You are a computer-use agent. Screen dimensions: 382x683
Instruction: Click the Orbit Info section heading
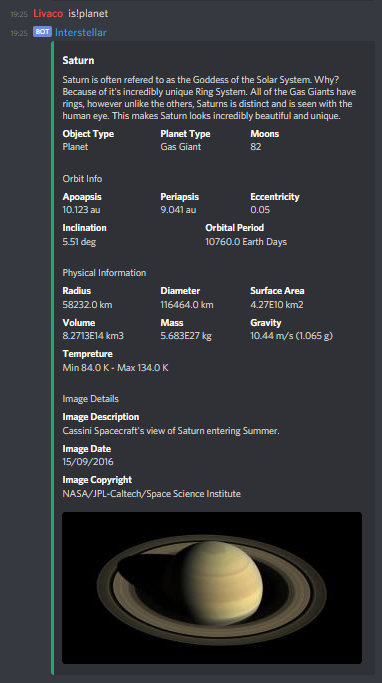tap(82, 179)
